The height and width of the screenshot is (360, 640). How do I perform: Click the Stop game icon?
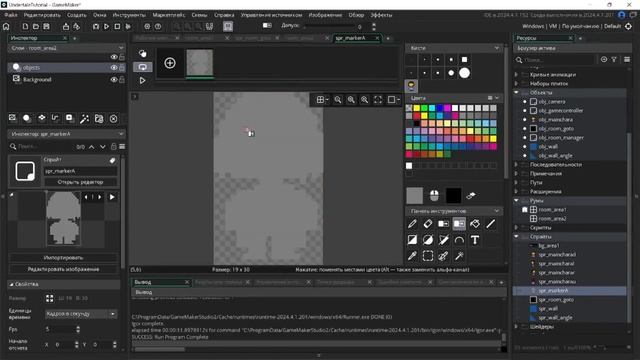(117, 27)
